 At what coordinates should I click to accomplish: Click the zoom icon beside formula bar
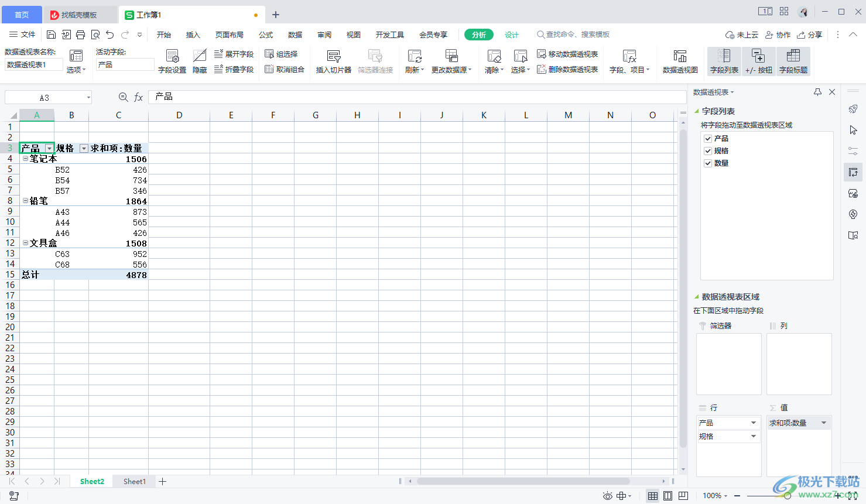(x=123, y=97)
